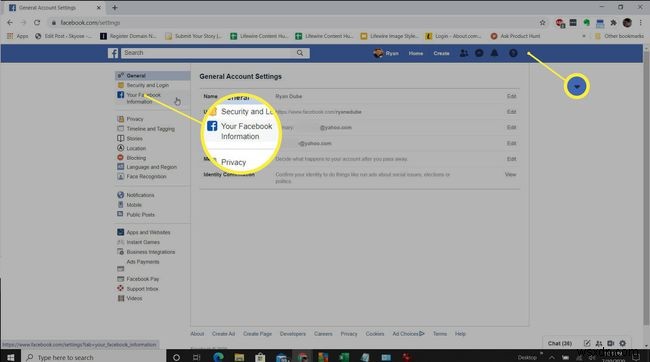Launch Microsoft Edge from the taskbar

coord(218,357)
